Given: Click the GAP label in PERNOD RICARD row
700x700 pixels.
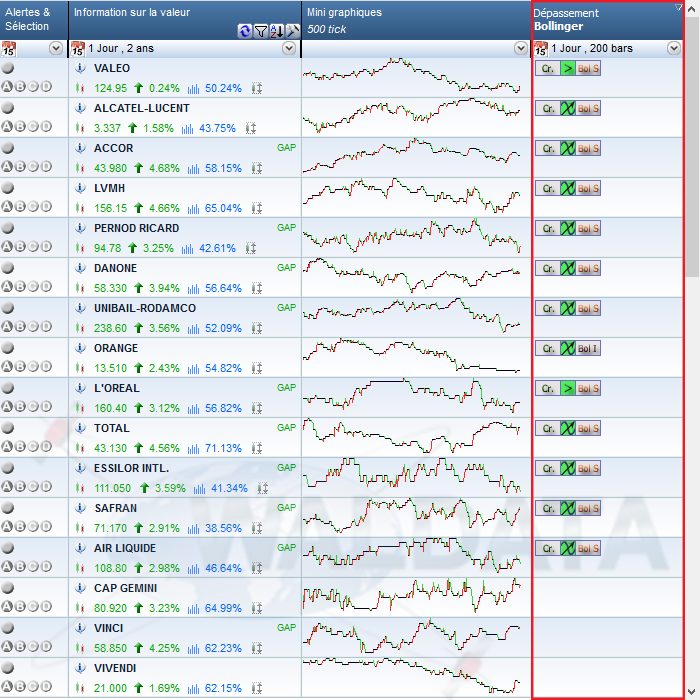Looking at the screenshot, I should click(x=286, y=228).
